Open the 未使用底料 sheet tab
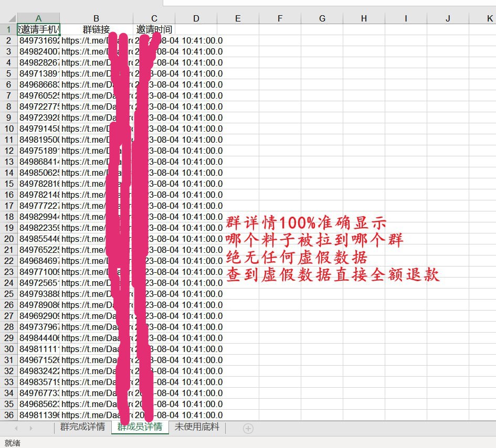This screenshot has width=496, height=448. coord(197,427)
